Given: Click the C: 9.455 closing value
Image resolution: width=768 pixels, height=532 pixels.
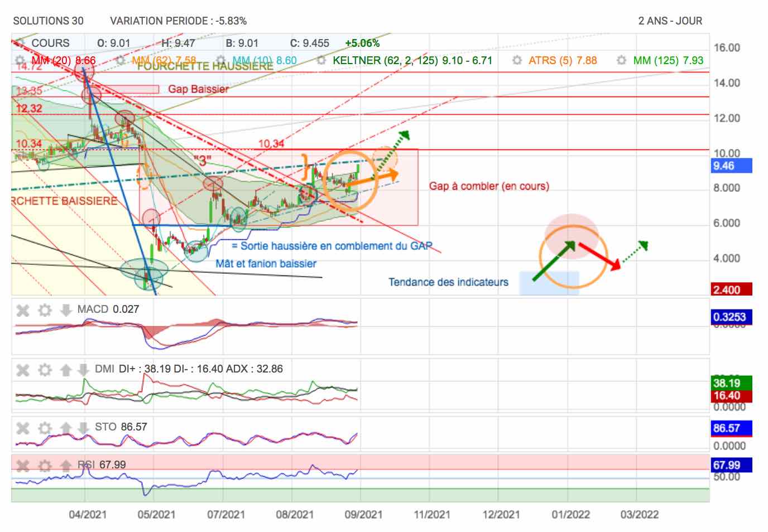Looking at the screenshot, I should click(x=310, y=43).
